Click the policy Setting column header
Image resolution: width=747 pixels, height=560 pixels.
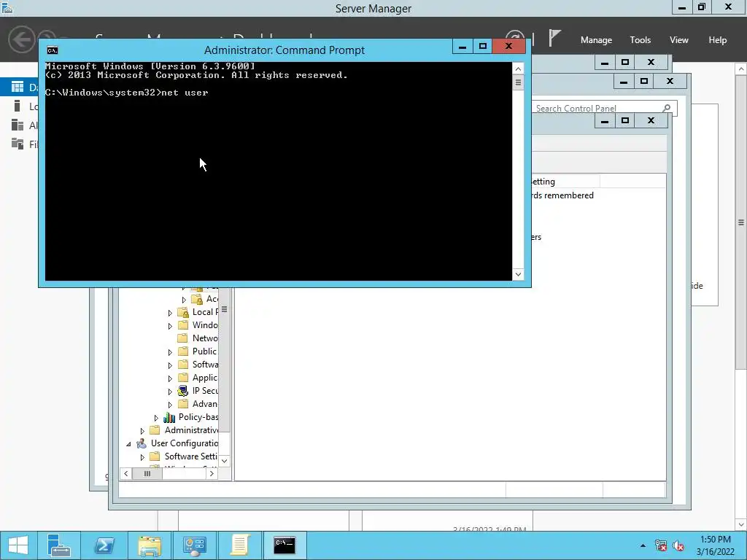point(565,182)
